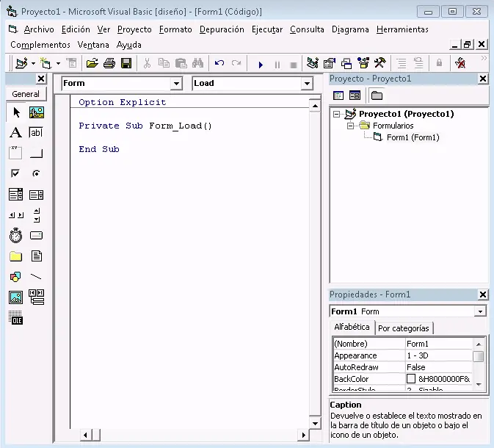This screenshot has height=448, width=494.
Task: Select the CommandButton control tool
Action: (x=36, y=153)
